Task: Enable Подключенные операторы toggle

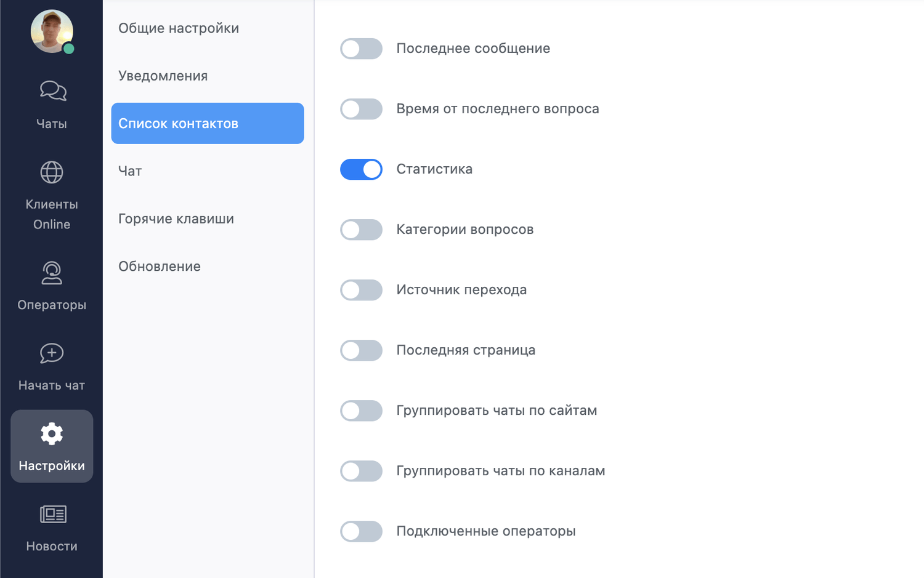Action: click(361, 531)
